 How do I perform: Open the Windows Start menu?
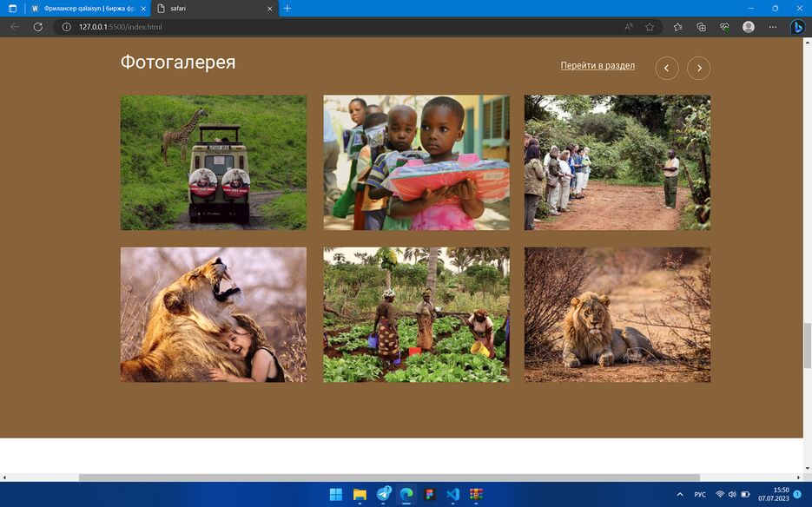[x=336, y=494]
